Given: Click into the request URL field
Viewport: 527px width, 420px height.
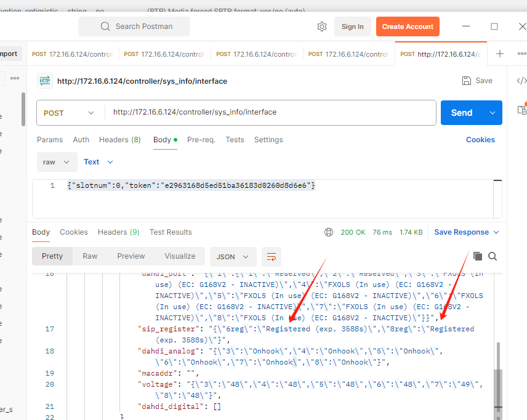Looking at the screenshot, I should pos(270,112).
